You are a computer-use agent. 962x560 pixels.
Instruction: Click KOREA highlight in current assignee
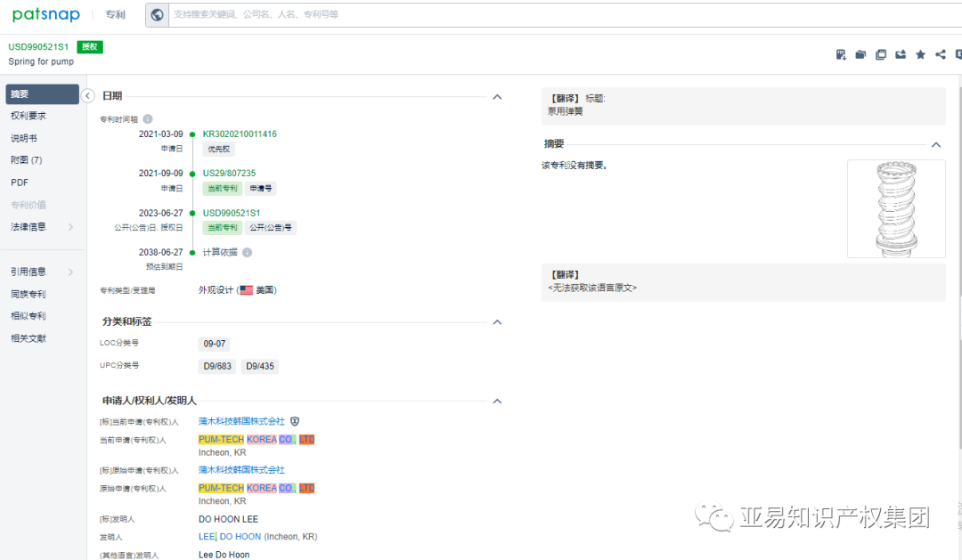point(262,440)
